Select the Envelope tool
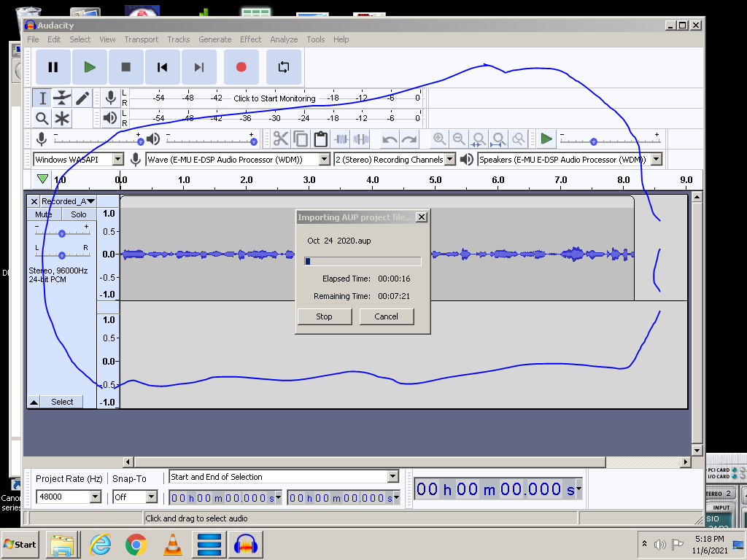 coord(62,98)
